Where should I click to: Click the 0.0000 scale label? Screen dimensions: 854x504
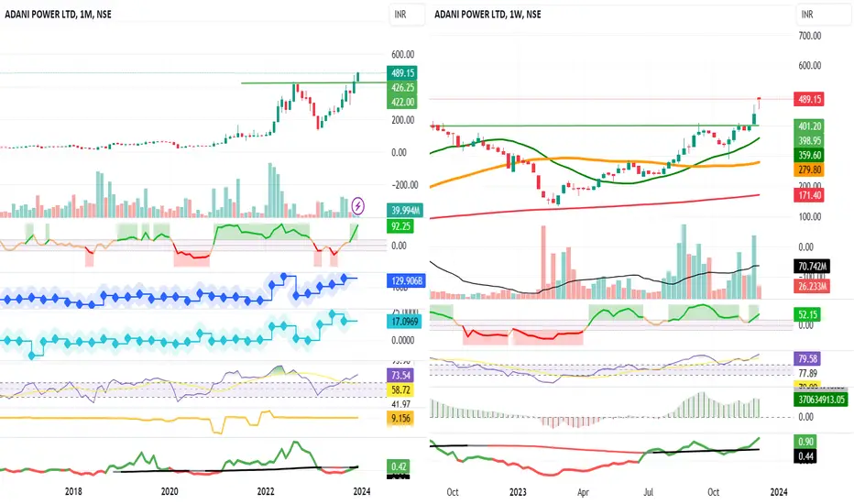pyautogui.click(x=402, y=340)
